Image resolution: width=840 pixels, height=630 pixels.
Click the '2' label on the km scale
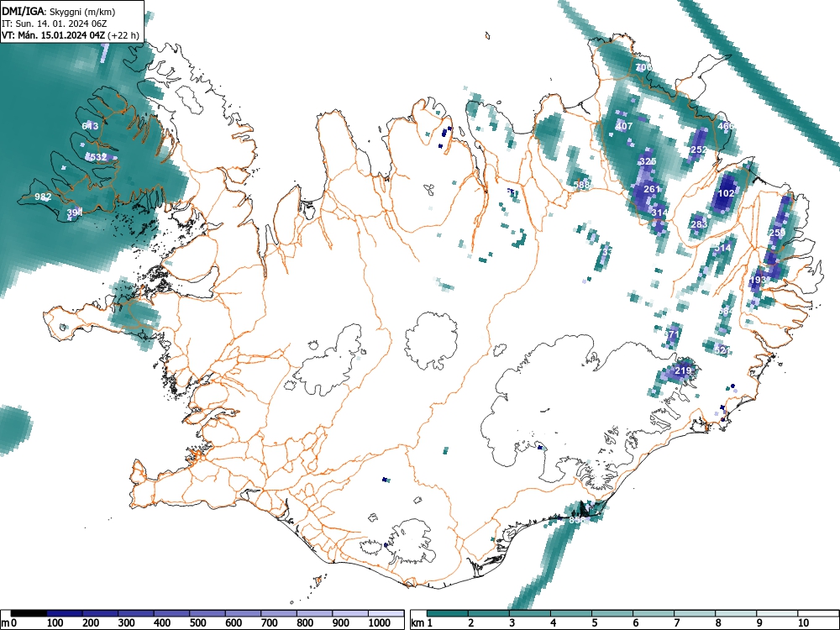(471, 623)
